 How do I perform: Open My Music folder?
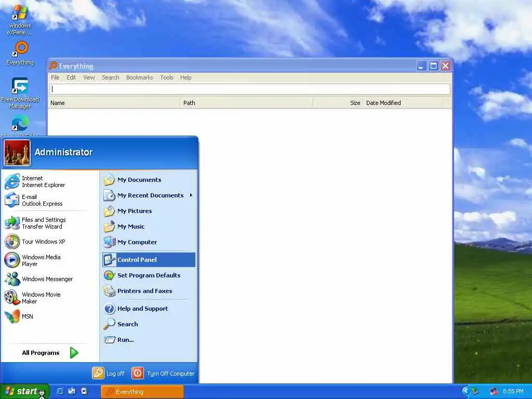(x=149, y=227)
